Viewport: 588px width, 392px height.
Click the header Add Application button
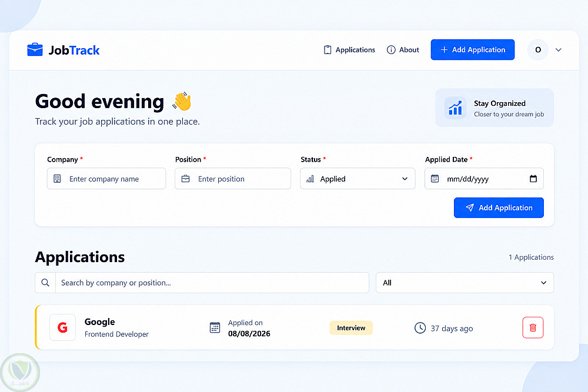(x=473, y=50)
